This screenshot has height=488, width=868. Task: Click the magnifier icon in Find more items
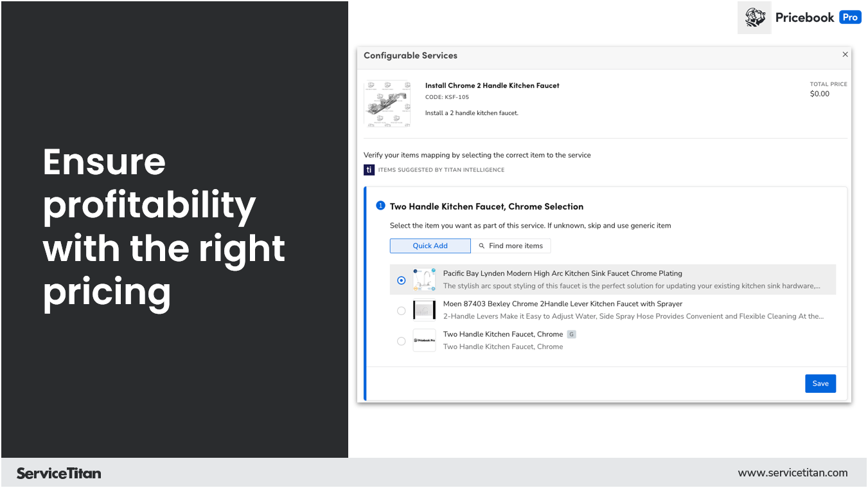point(482,246)
